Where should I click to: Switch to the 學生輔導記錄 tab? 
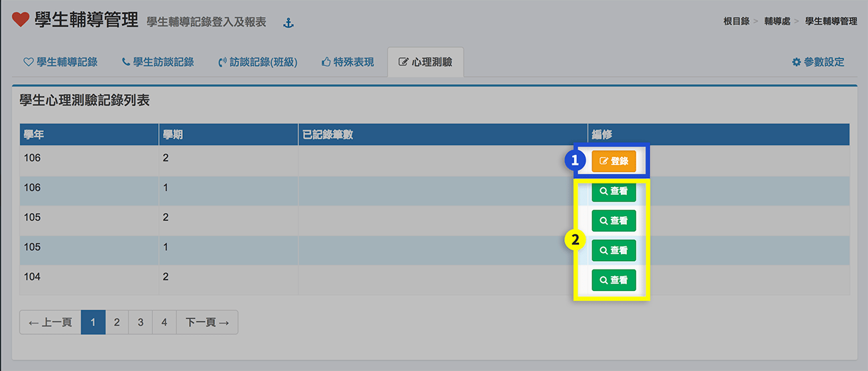tap(60, 62)
